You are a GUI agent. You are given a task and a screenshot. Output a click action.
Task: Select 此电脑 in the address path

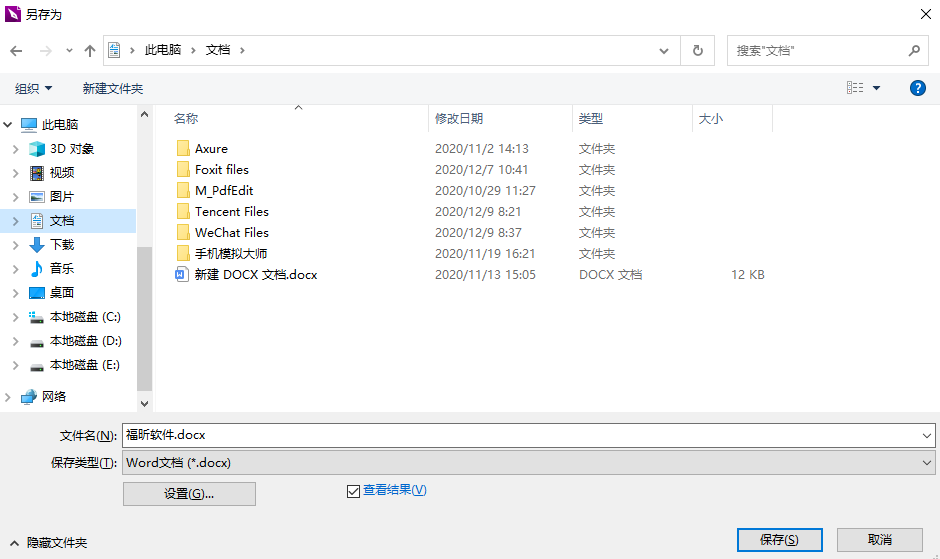coord(162,50)
